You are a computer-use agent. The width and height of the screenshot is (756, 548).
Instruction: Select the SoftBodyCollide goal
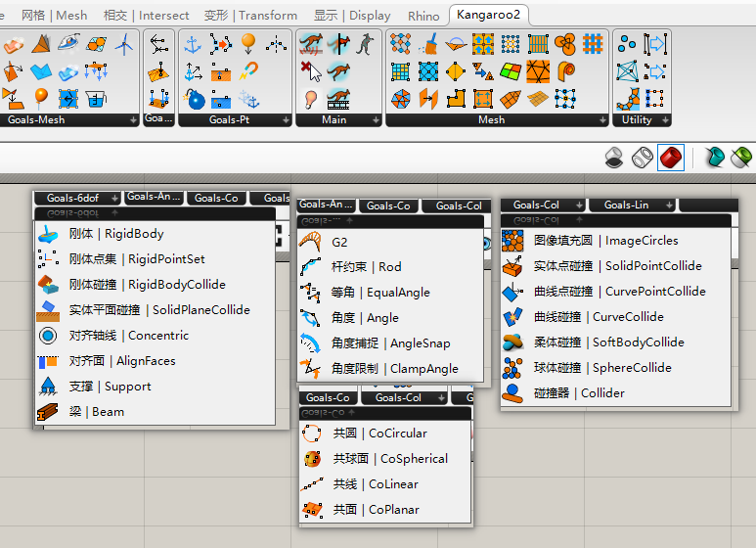click(x=616, y=342)
